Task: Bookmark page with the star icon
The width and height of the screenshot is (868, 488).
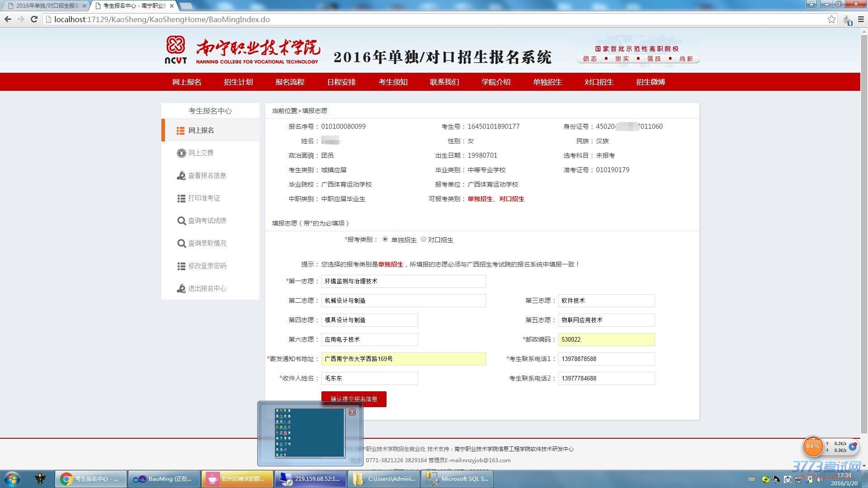Action: (x=831, y=19)
